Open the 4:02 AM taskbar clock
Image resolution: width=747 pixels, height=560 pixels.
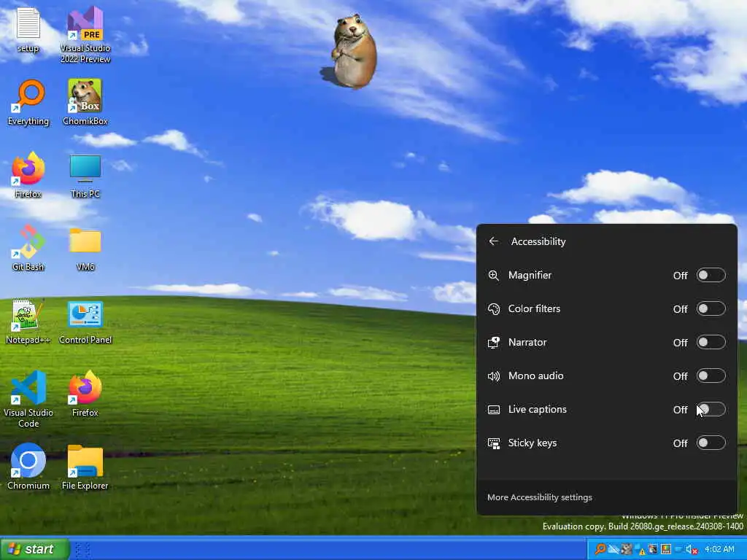tap(719, 549)
